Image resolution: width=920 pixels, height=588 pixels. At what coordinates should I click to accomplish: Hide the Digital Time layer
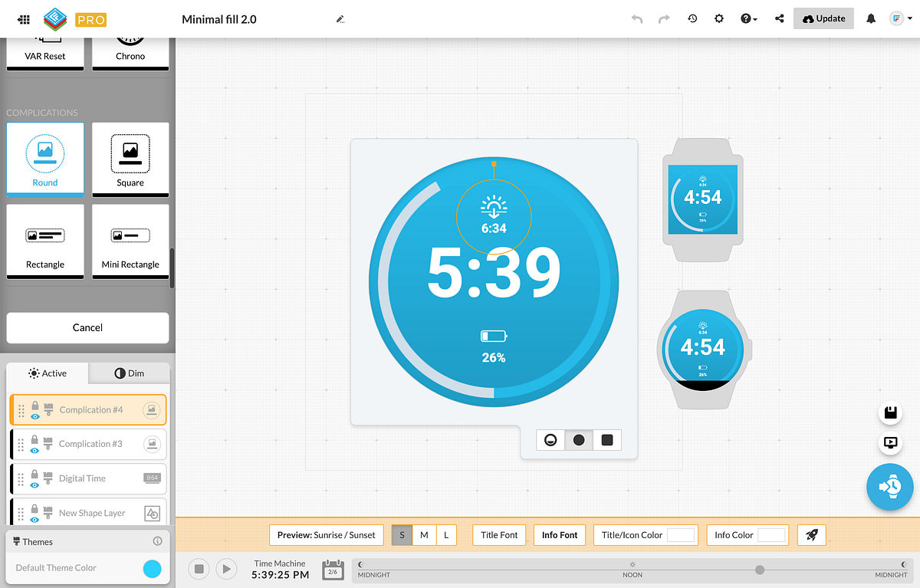click(35, 485)
